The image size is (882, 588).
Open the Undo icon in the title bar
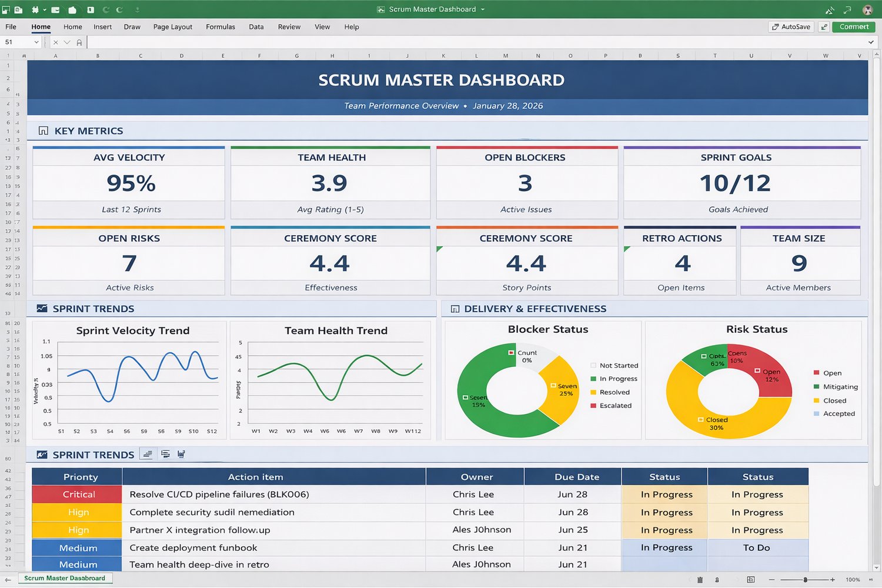click(x=106, y=9)
